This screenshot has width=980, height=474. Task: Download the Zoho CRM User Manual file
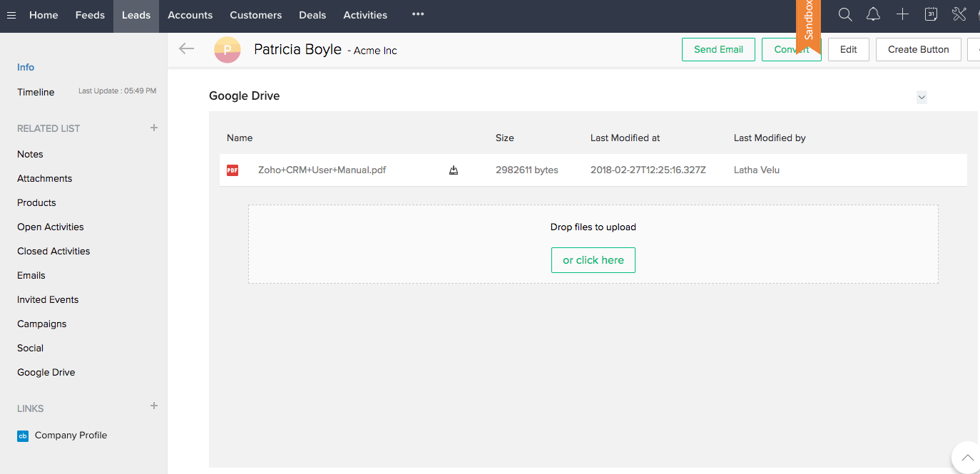pos(454,170)
